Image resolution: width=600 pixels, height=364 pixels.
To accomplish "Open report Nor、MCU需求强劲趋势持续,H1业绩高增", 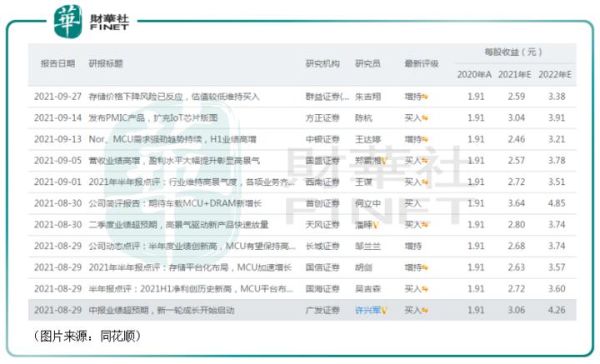I will [172, 139].
